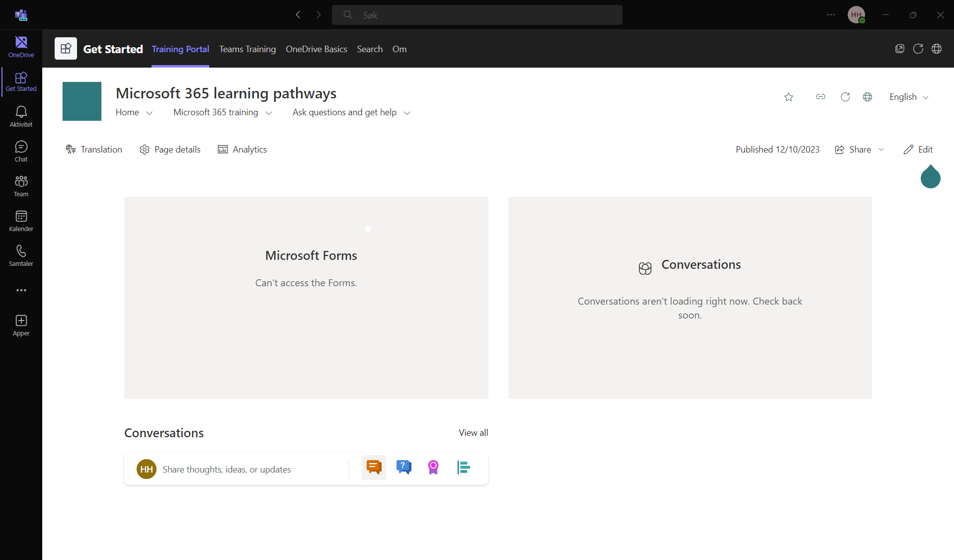
Task: Select the question post type icon
Action: click(403, 468)
